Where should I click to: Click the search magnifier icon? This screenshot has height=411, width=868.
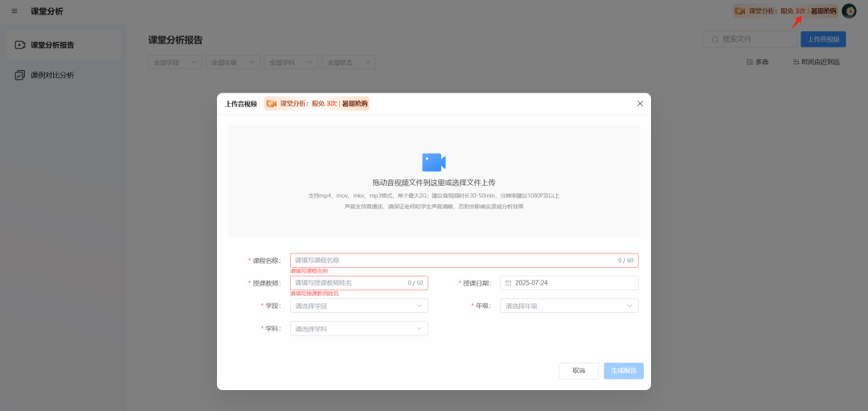coord(715,39)
